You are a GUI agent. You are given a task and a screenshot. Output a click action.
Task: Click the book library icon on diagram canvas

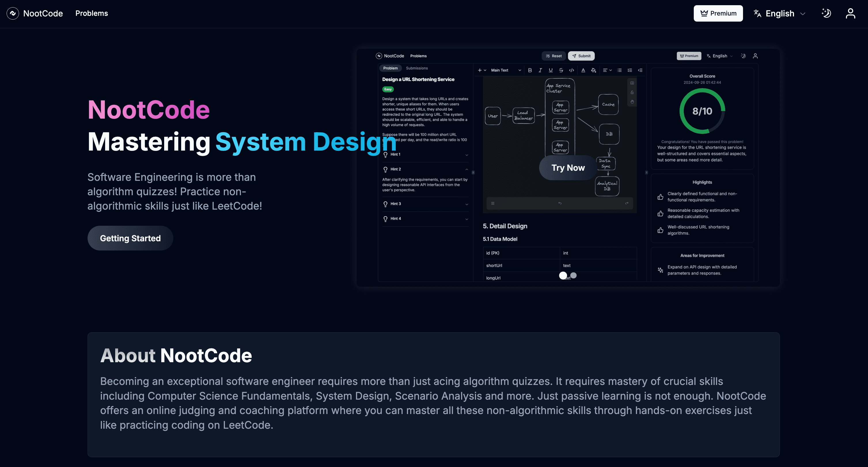pos(632,83)
